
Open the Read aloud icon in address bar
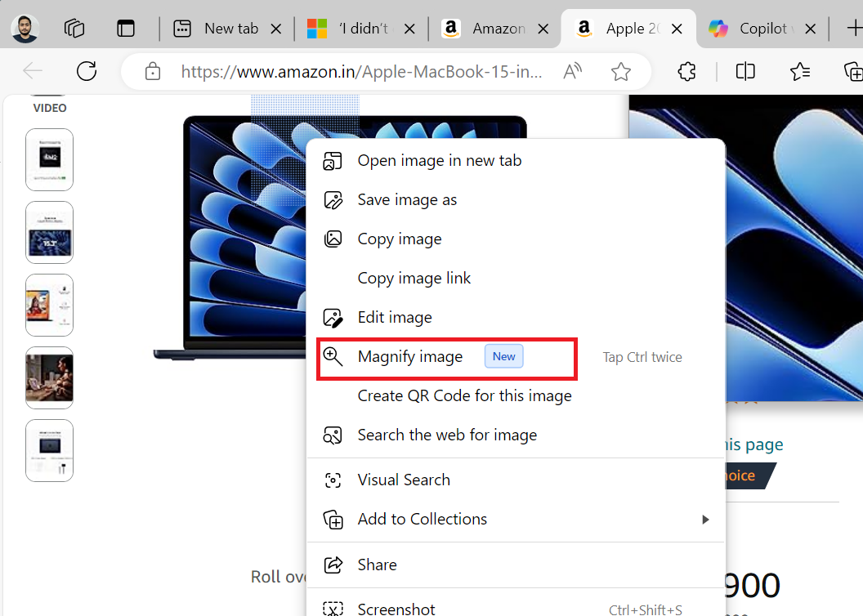click(572, 71)
